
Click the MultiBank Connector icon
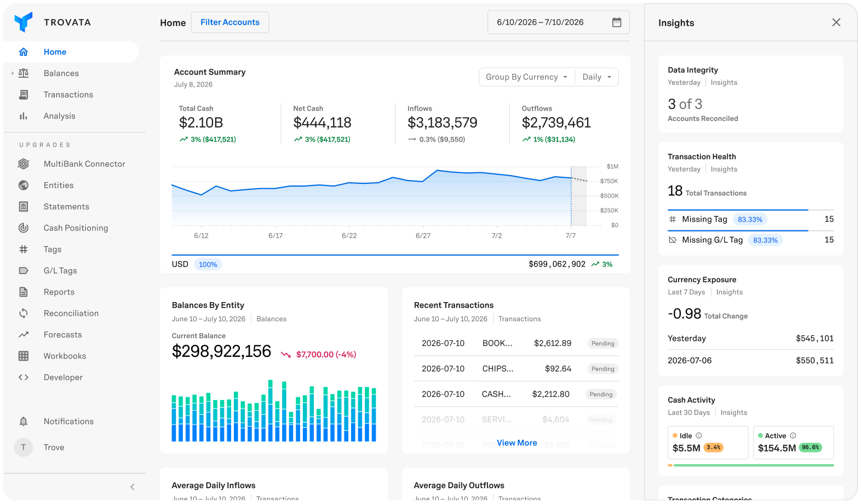click(24, 164)
